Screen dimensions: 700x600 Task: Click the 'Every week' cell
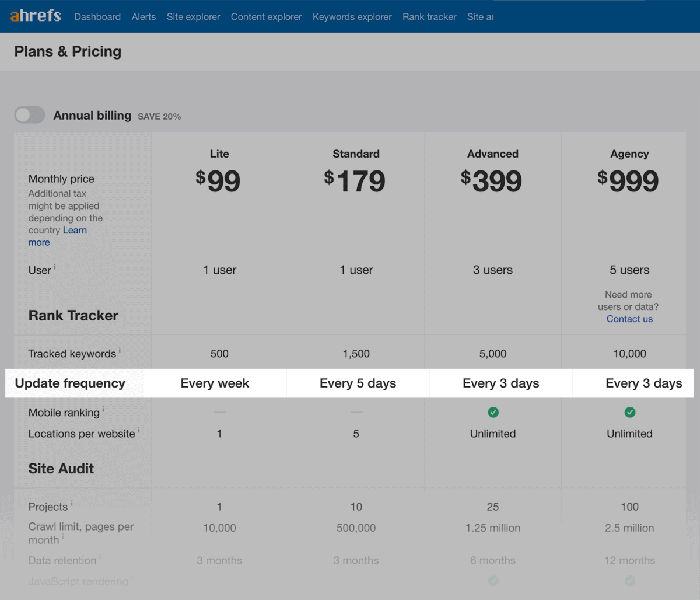[215, 383]
